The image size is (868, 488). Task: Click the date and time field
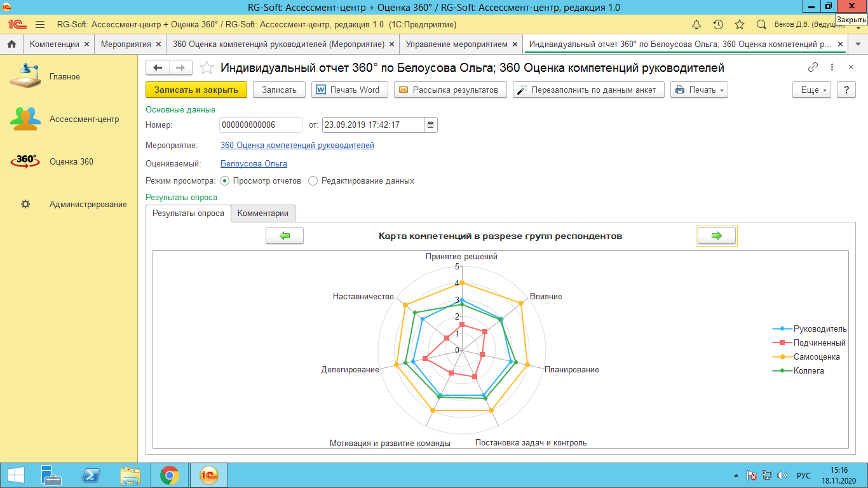tap(373, 125)
